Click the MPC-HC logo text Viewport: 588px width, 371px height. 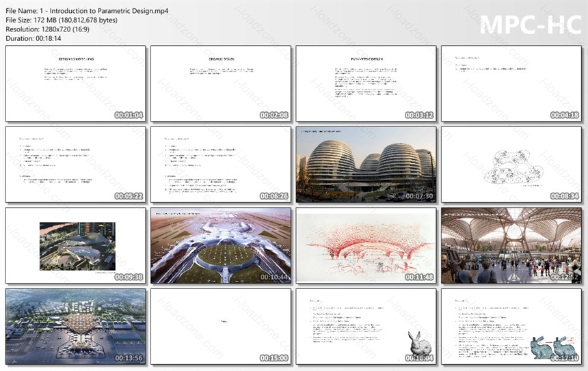[x=531, y=25]
